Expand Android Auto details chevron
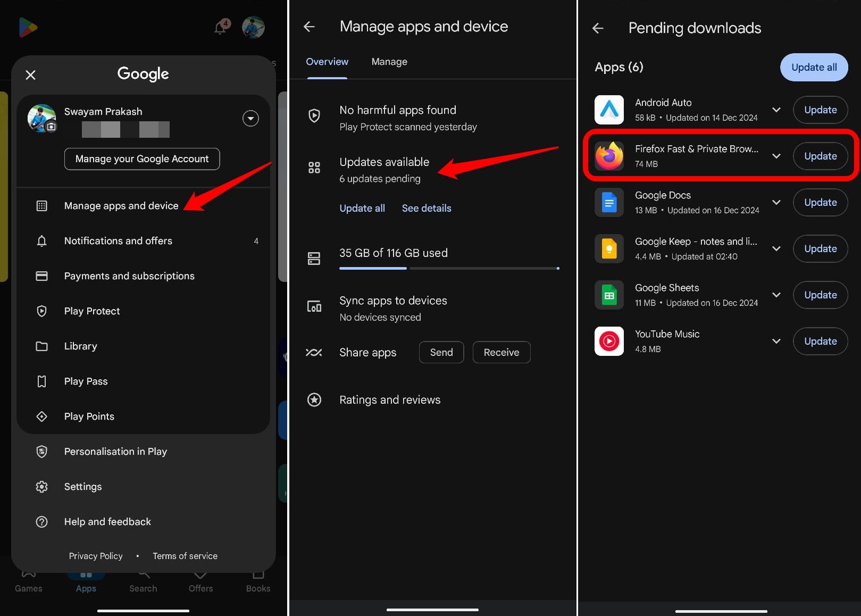 (776, 110)
